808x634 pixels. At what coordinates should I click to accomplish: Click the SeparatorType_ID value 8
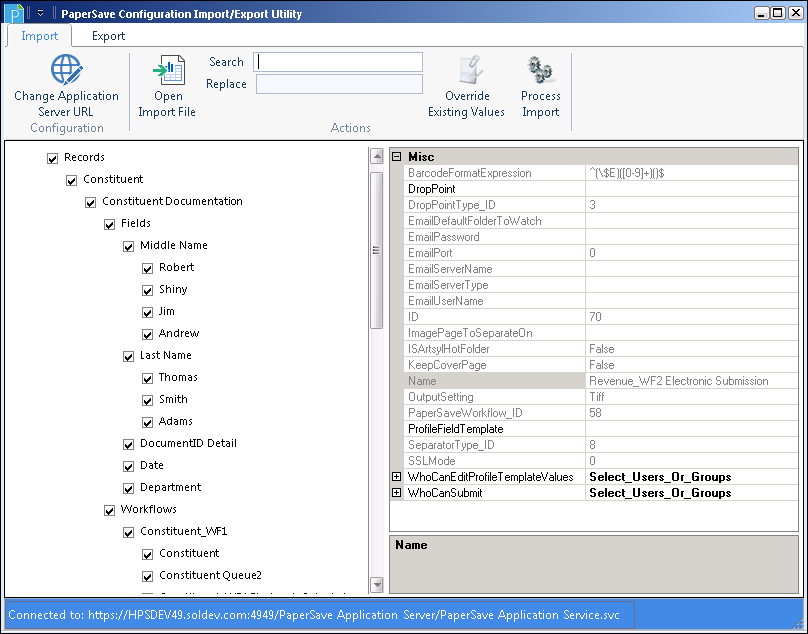tap(592, 444)
